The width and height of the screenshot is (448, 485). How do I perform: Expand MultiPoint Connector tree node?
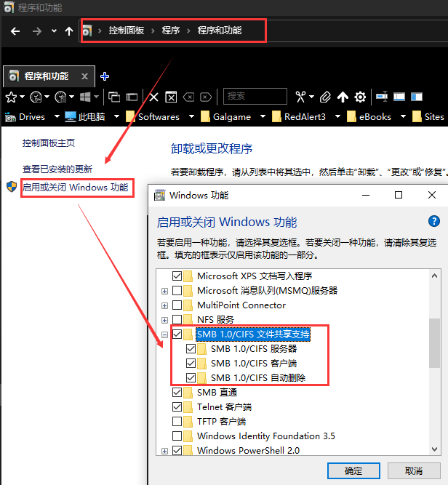pos(164,305)
